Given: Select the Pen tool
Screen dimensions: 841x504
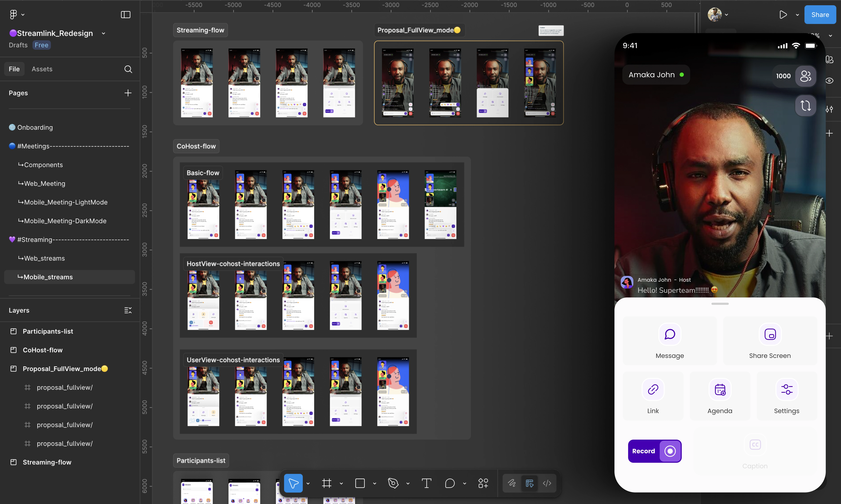Looking at the screenshot, I should (393, 483).
